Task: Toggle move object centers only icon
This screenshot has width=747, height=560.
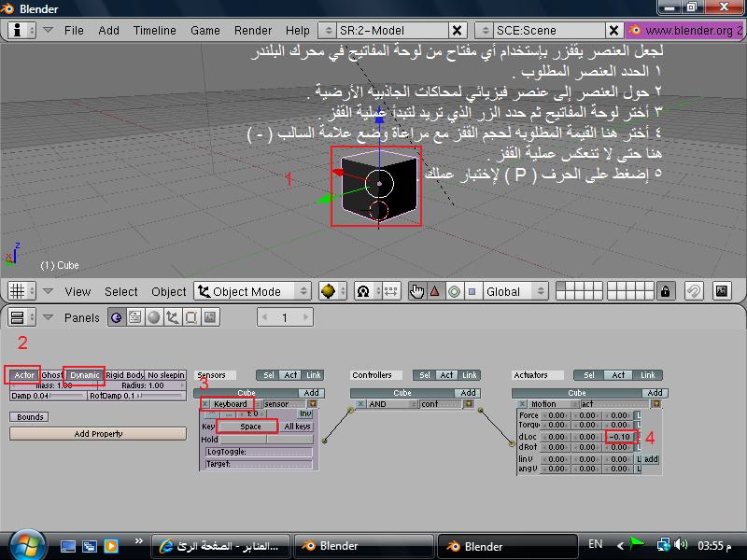Action: tap(390, 291)
